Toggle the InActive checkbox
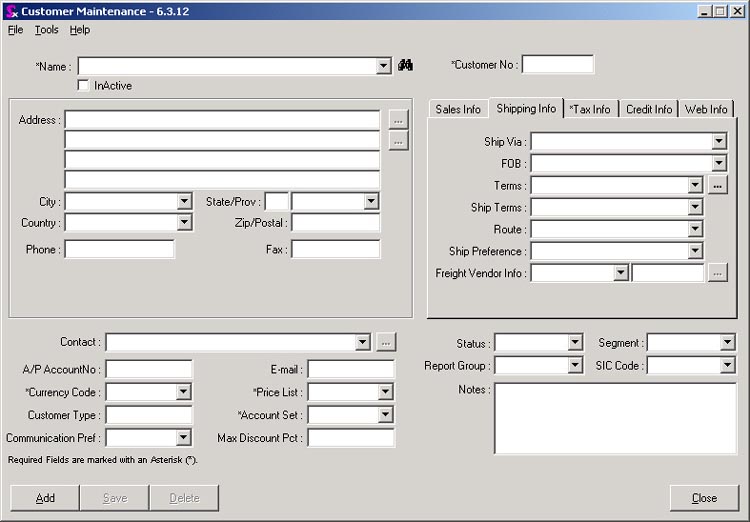This screenshot has height=522, width=750. 84,86
